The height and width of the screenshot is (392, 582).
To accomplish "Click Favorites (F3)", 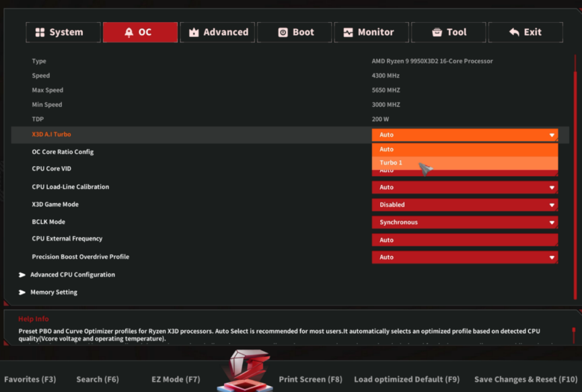I will click(x=30, y=379).
